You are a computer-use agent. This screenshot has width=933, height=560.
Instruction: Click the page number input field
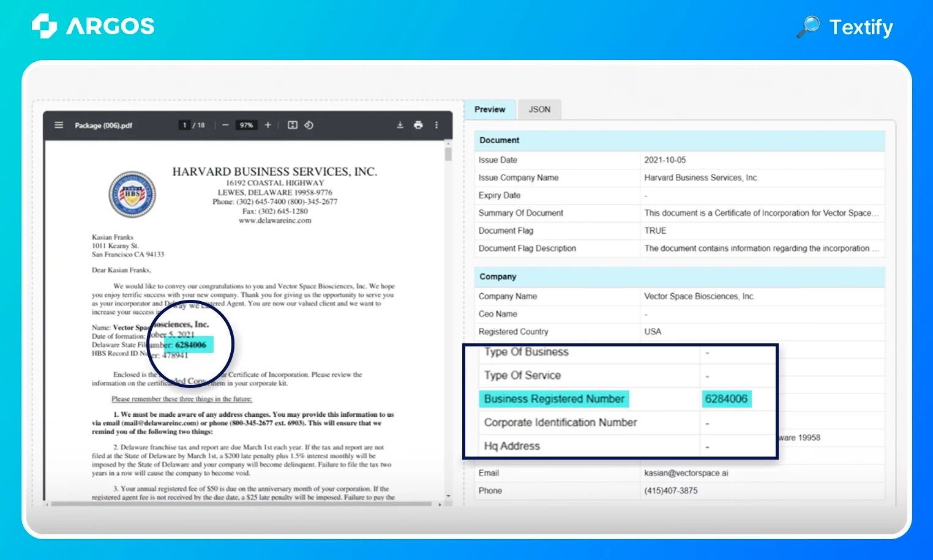click(x=184, y=125)
